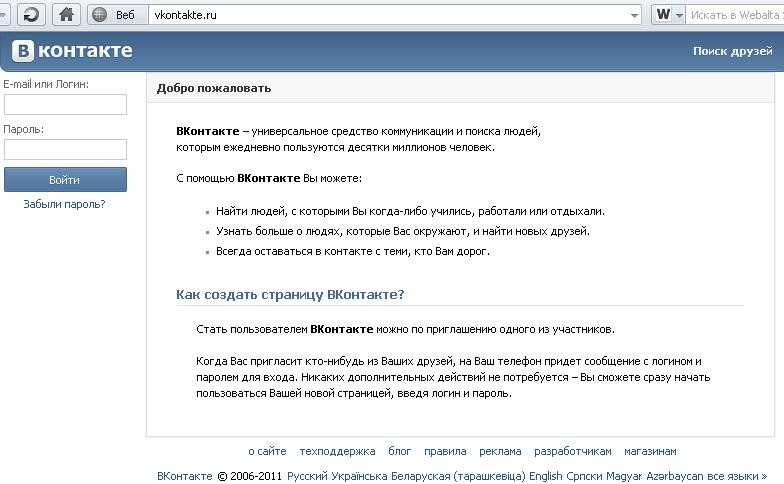This screenshot has width=784, height=484.
Task: Open the блог footer link
Action: click(x=400, y=452)
